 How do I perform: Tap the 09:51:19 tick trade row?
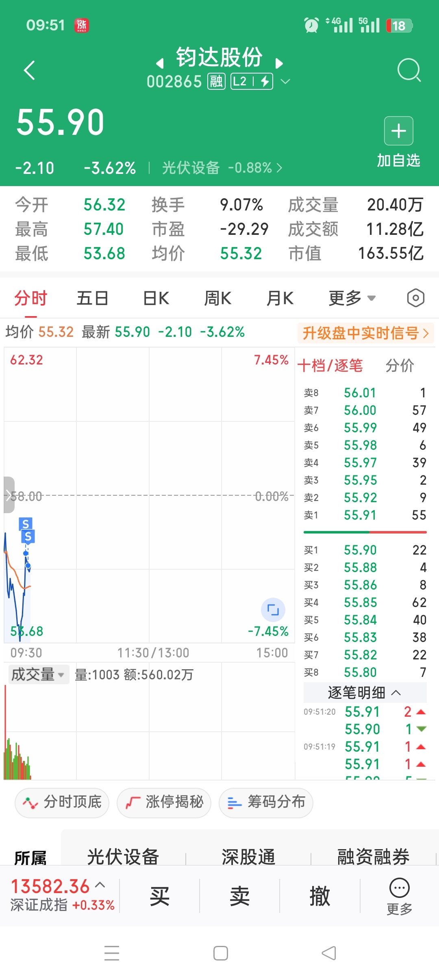point(365,747)
